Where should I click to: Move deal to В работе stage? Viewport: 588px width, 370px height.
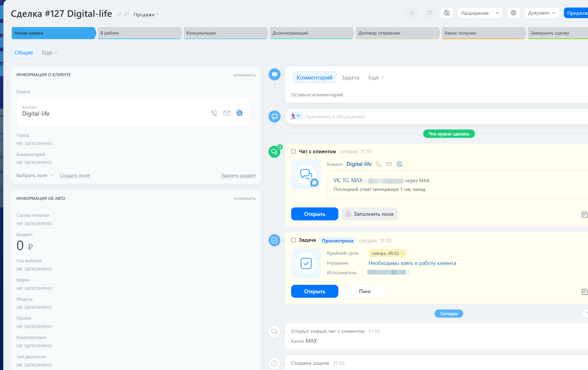click(x=140, y=33)
